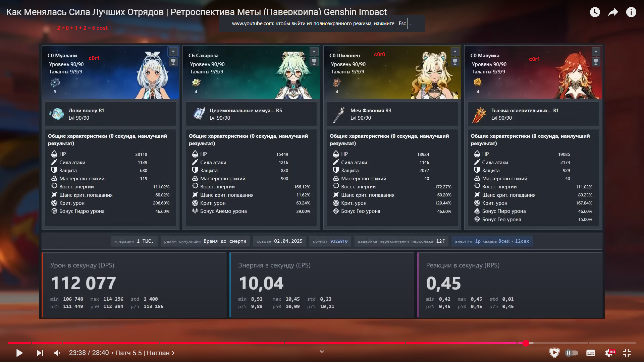
Task: Click Мавуика's artifact set icon
Action: click(478, 82)
